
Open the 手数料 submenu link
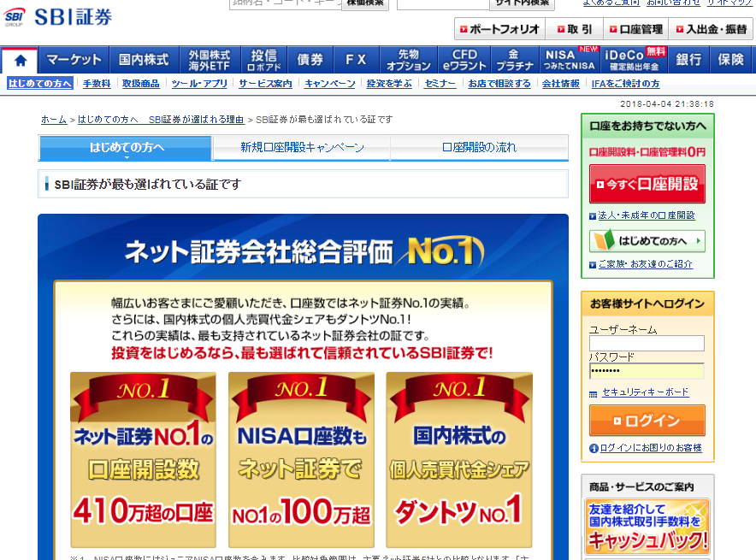pyautogui.click(x=97, y=84)
